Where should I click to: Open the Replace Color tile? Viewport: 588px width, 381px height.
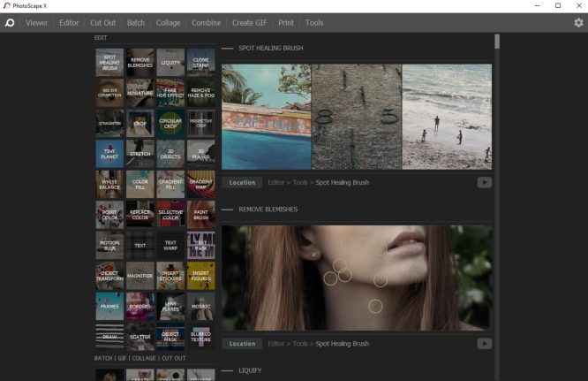pyautogui.click(x=139, y=215)
